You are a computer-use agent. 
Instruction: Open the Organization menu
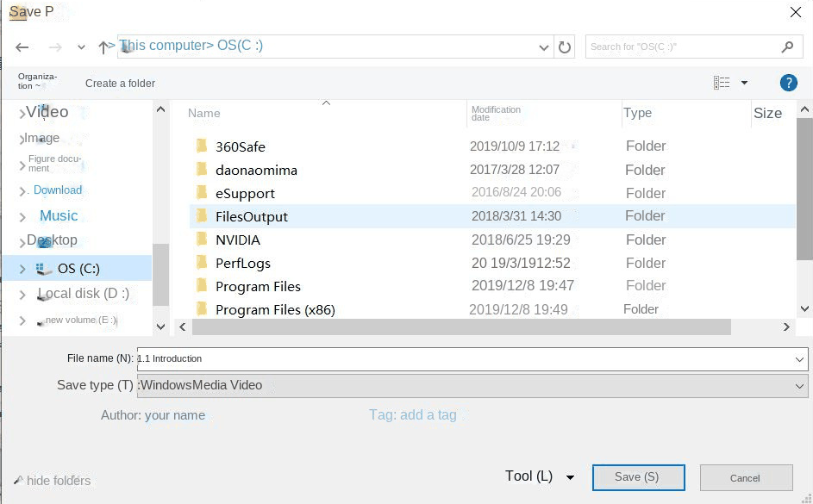point(37,81)
